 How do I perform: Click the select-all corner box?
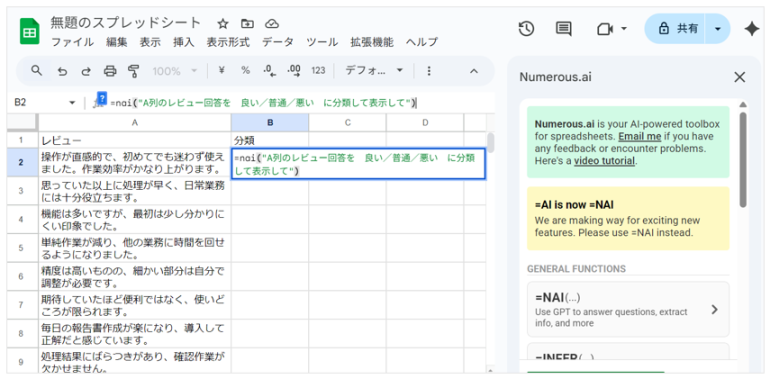tap(22, 122)
